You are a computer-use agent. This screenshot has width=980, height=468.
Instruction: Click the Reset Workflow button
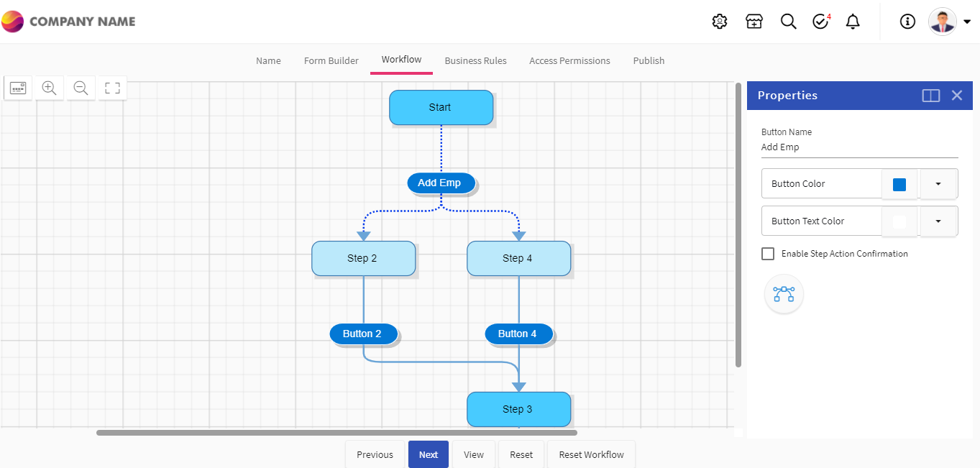[x=592, y=454]
